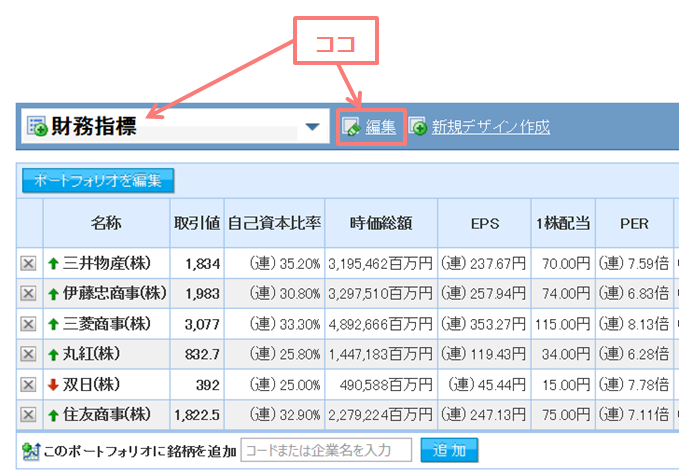Image resolution: width=693 pixels, height=476 pixels.
Task: Remove 双日(株) row with X icon
Action: click(28, 385)
